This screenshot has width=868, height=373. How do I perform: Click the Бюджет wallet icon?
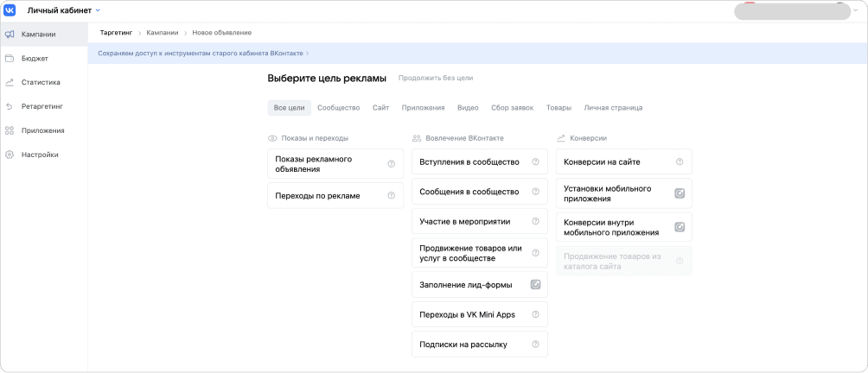(x=10, y=59)
